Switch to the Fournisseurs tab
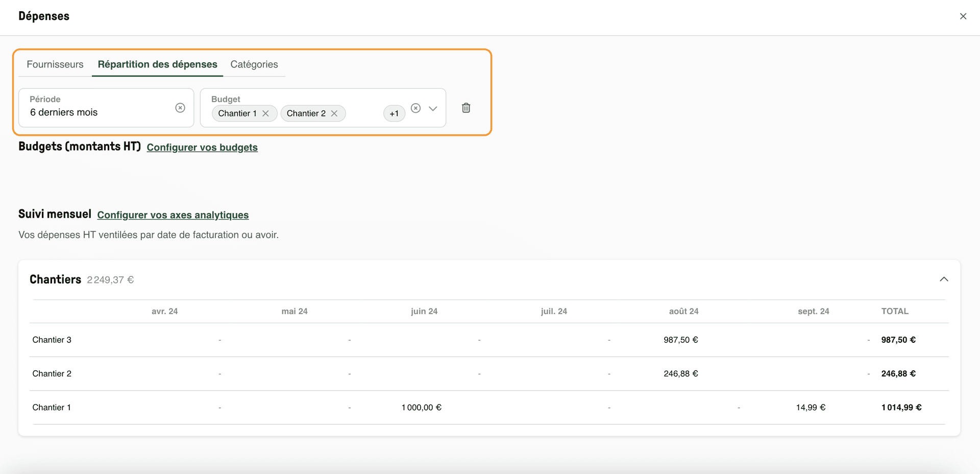The height and width of the screenshot is (474, 980). point(55,64)
